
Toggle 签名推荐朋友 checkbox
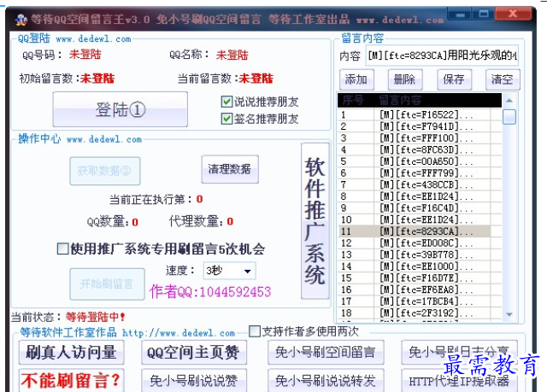[x=226, y=119]
